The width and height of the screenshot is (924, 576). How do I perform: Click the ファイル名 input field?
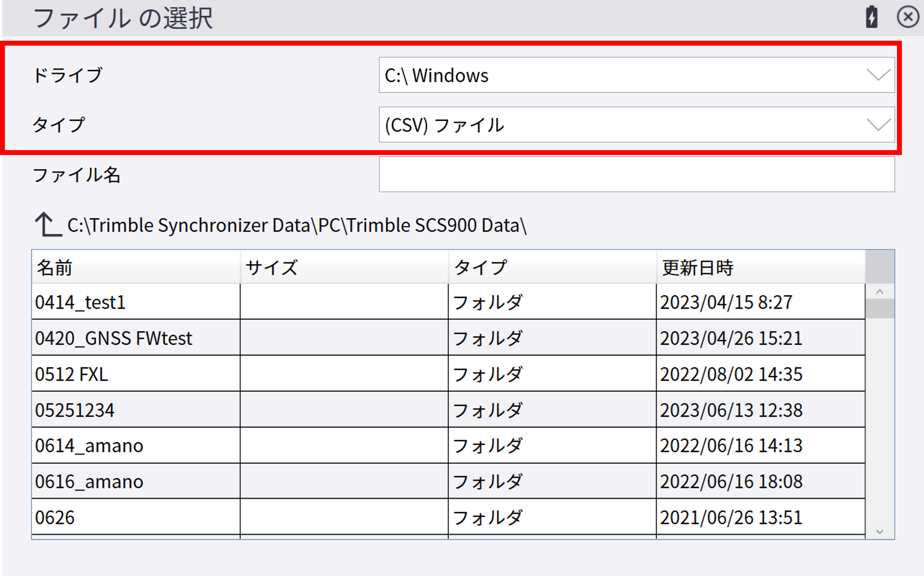(x=636, y=175)
